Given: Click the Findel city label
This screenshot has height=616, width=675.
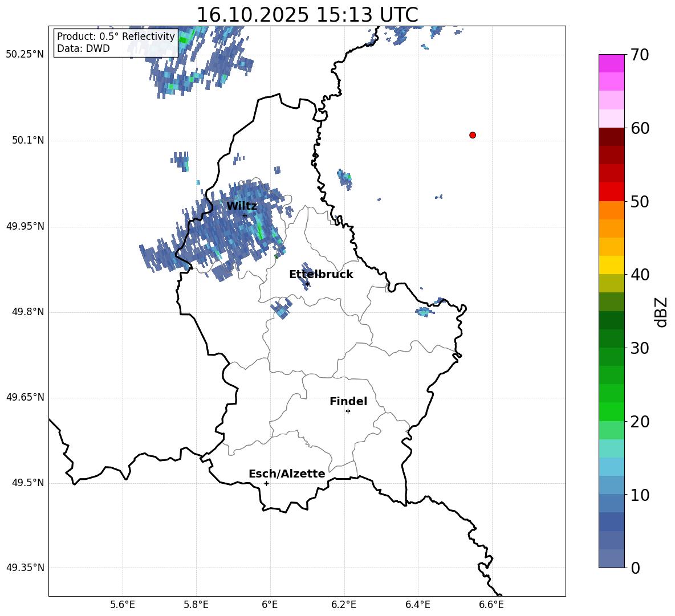Looking at the screenshot, I should coord(348,402).
